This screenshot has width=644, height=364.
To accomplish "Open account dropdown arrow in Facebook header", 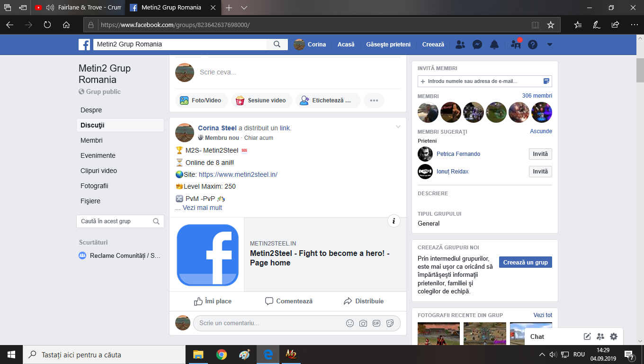I will coord(550,45).
